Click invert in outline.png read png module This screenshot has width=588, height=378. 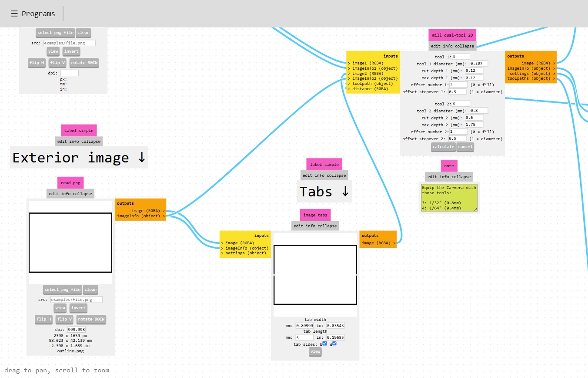pyautogui.click(x=78, y=308)
